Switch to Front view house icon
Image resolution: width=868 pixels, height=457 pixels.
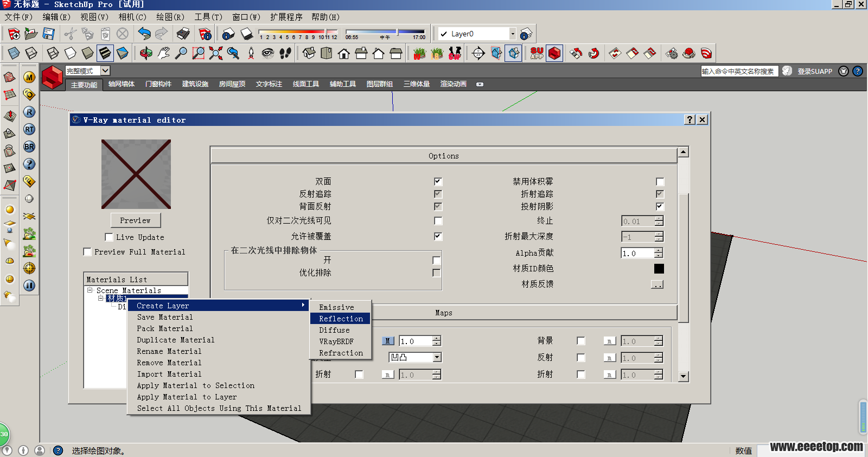click(344, 53)
